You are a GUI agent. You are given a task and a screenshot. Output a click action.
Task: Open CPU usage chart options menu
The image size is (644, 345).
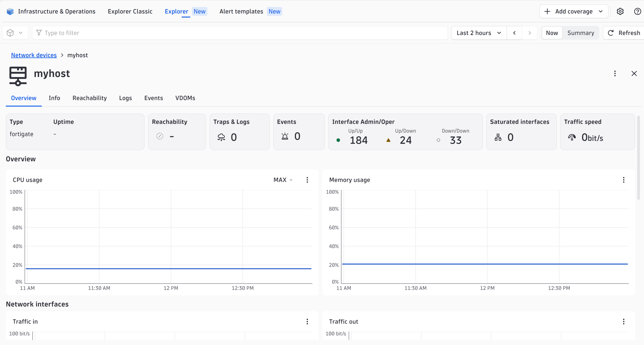tap(307, 180)
